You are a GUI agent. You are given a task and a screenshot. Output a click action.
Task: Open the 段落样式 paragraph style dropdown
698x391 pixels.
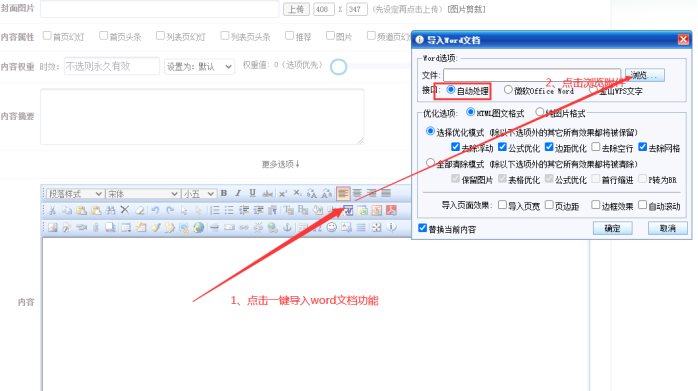tap(75, 194)
